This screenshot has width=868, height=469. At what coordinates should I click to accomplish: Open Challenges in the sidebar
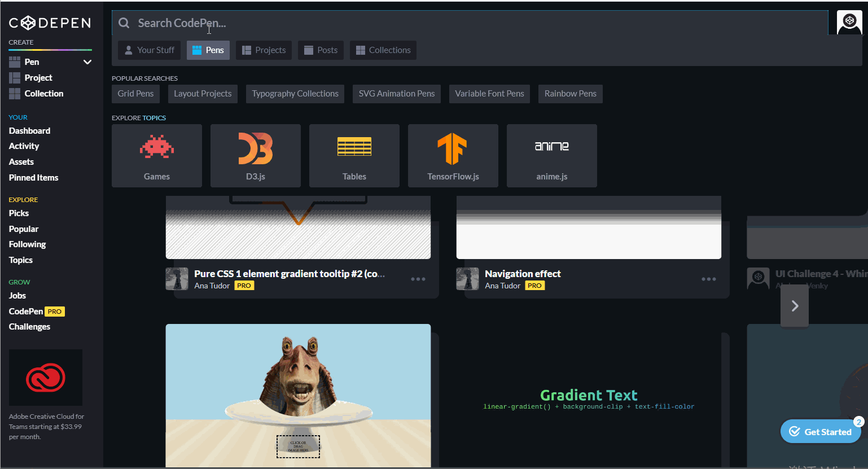[x=29, y=327]
